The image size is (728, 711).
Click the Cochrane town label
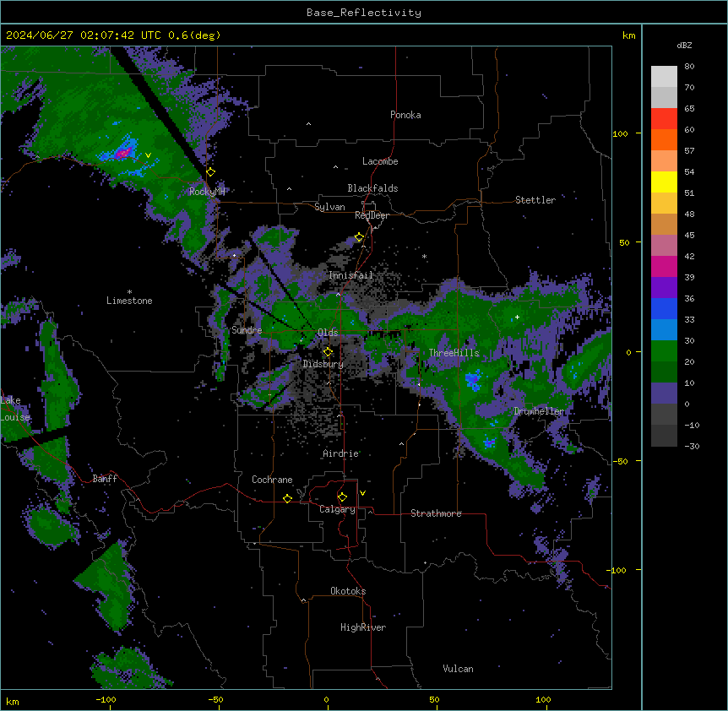click(272, 480)
